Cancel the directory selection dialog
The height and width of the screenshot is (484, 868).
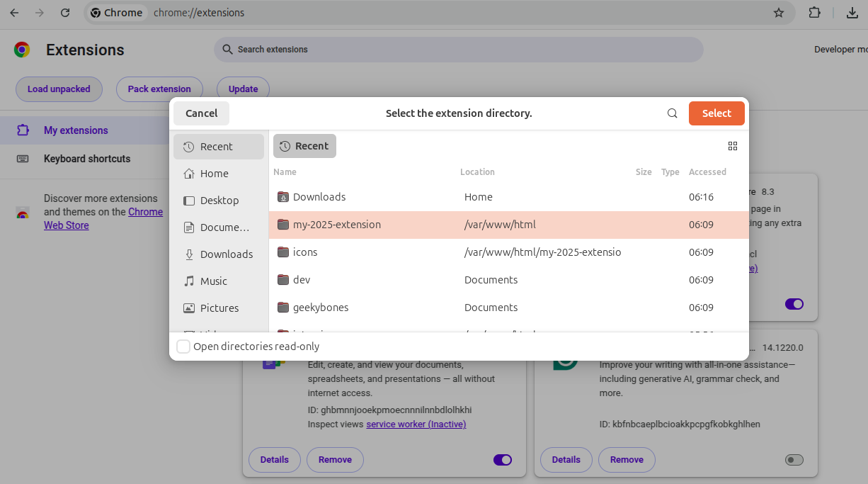point(202,113)
